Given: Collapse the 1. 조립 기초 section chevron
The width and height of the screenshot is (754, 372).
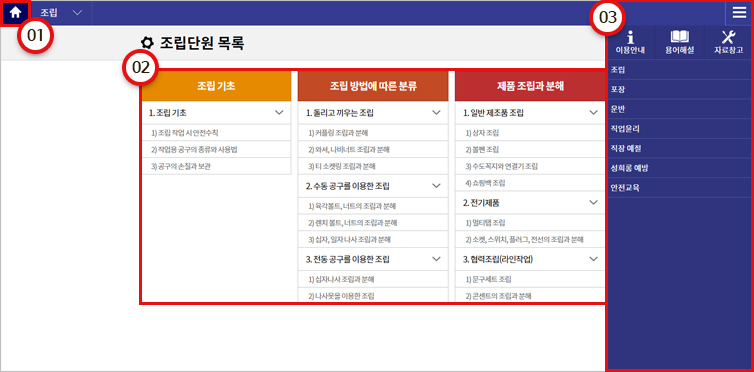Looking at the screenshot, I should point(279,113).
